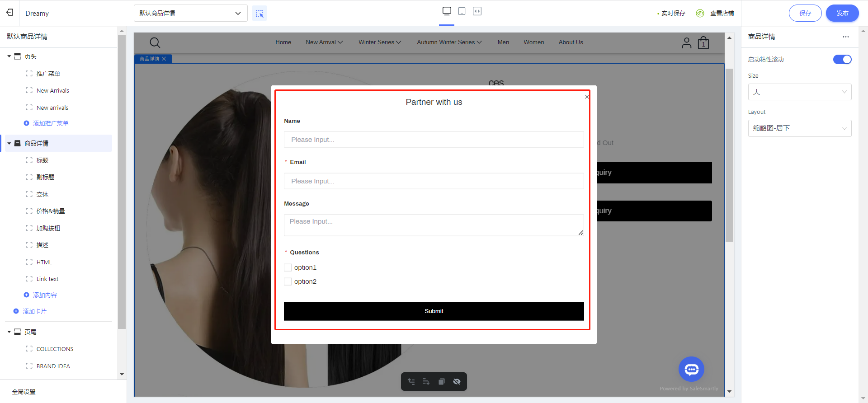Select the BRAND IDEA footer block

tap(53, 366)
